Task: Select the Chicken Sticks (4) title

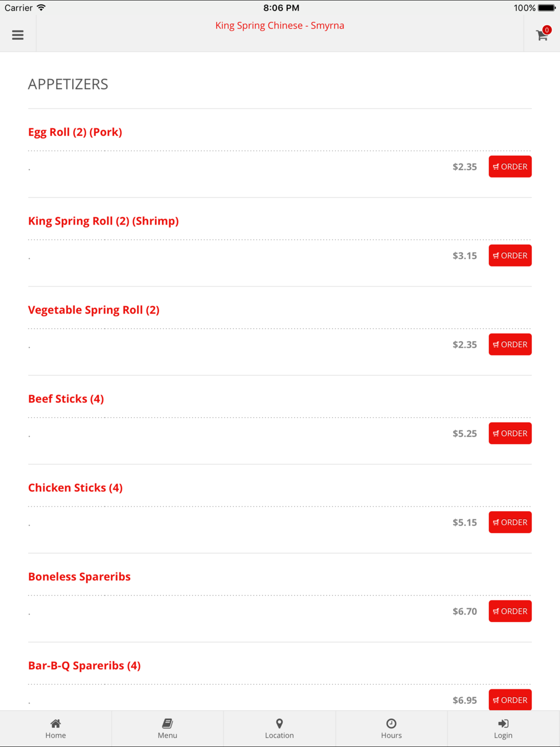Action: [75, 488]
